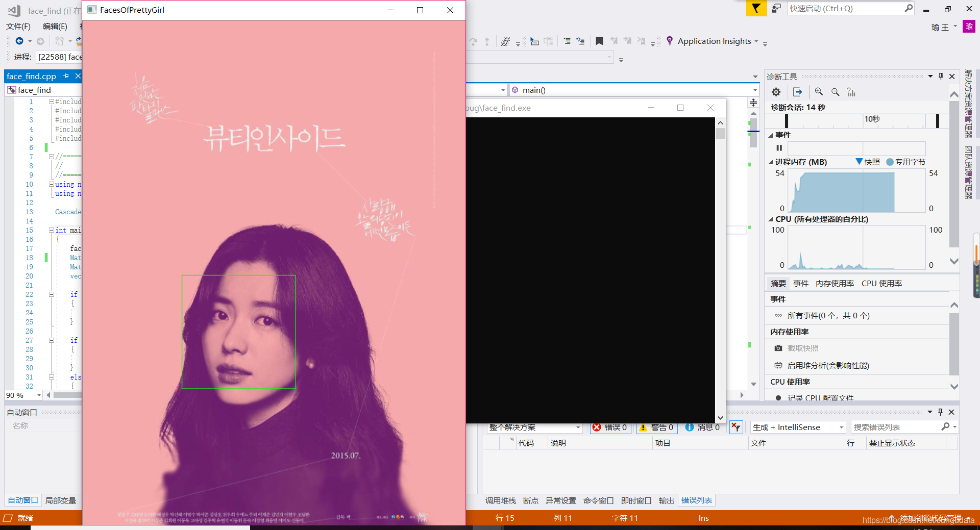Collapse the int main code block
980x530 pixels.
tap(52, 230)
